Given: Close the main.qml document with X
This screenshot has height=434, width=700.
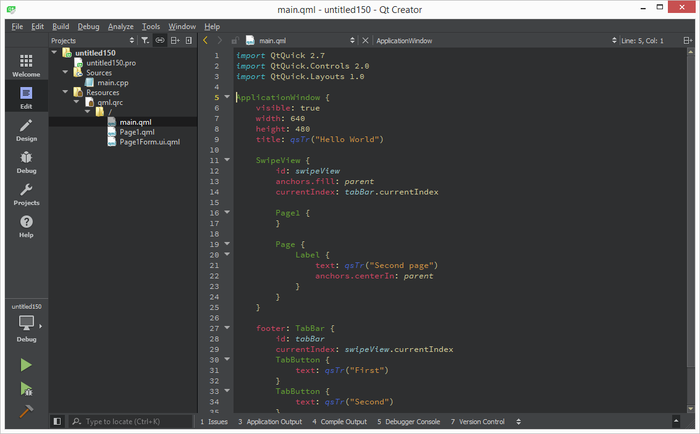Looking at the screenshot, I should (365, 41).
